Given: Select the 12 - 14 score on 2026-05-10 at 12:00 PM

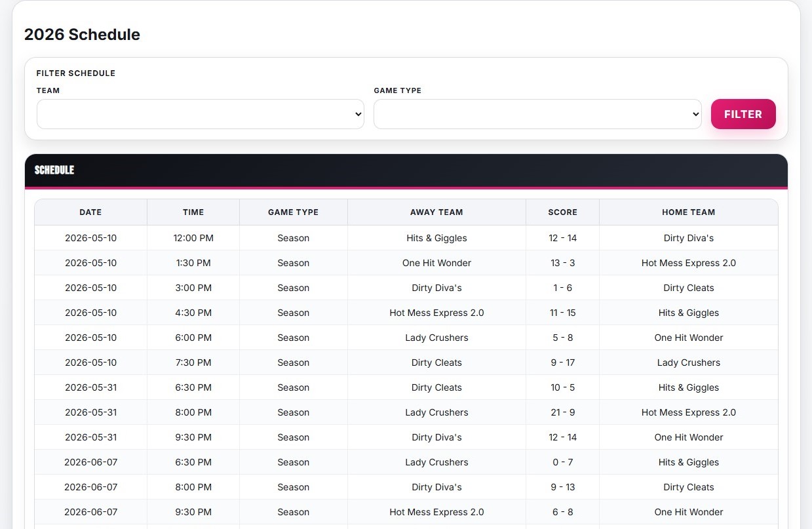Looking at the screenshot, I should pos(562,238).
